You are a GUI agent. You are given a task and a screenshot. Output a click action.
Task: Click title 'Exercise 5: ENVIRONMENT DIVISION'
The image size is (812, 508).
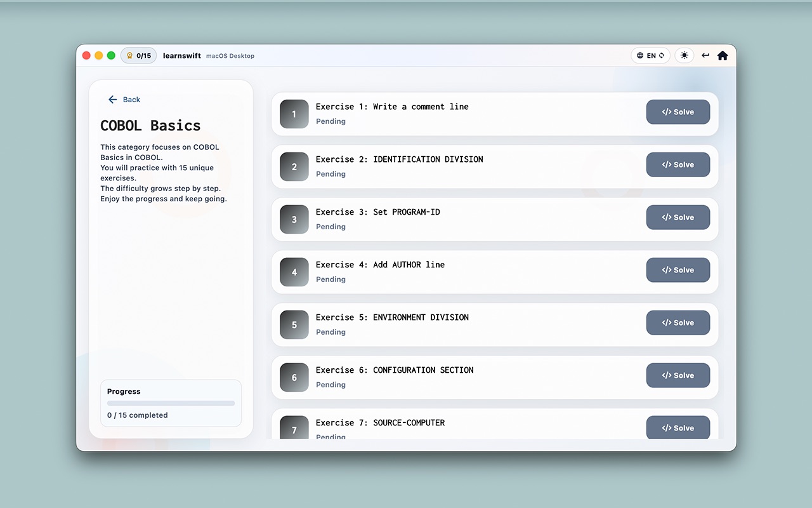coord(392,317)
